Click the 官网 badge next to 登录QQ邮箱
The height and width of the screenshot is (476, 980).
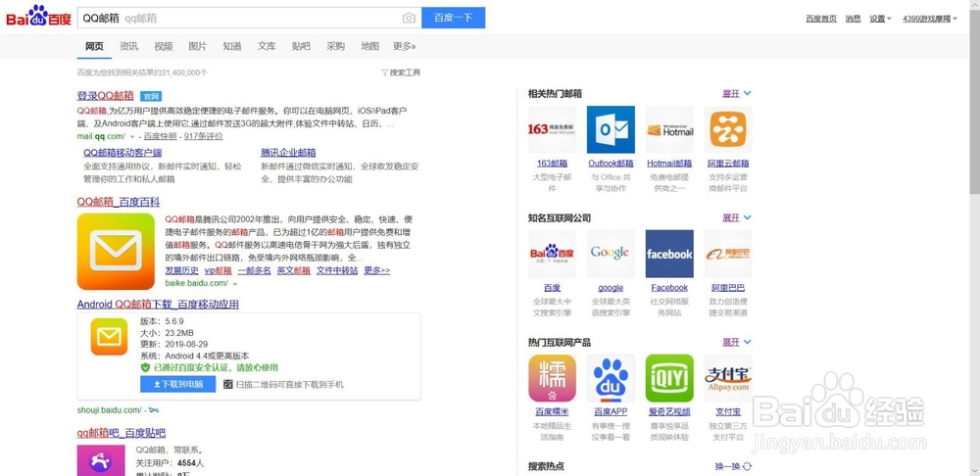coord(151,96)
